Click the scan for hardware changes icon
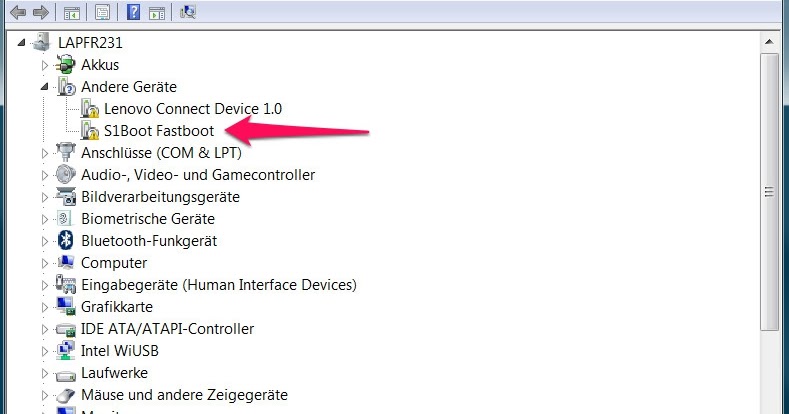Screen dimensions: 789x414 coord(188,13)
